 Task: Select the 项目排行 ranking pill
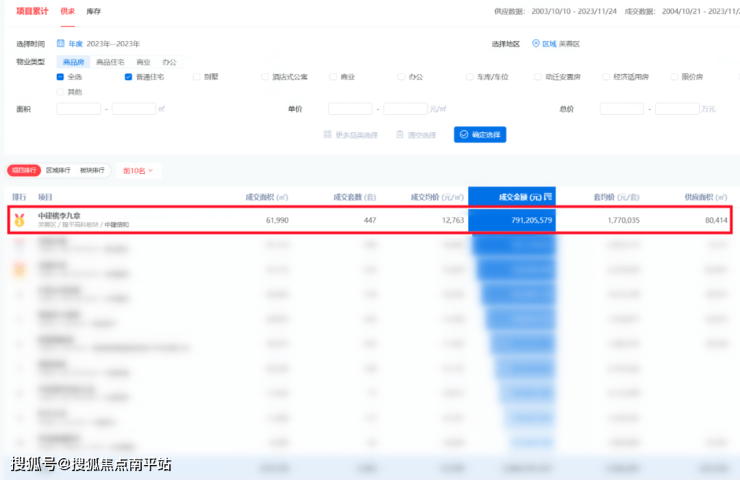click(24, 170)
